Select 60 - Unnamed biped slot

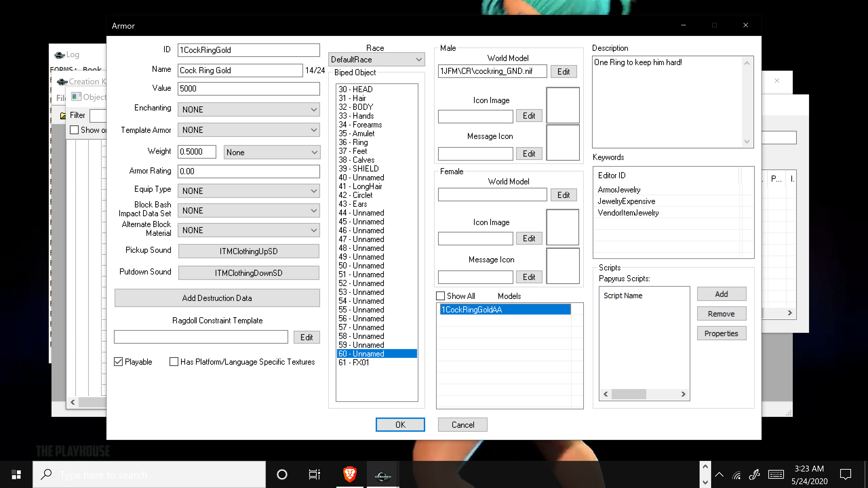pos(377,354)
